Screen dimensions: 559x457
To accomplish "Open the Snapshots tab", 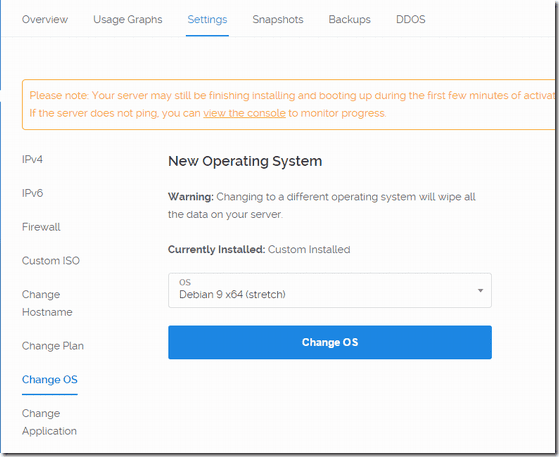I will [x=278, y=19].
